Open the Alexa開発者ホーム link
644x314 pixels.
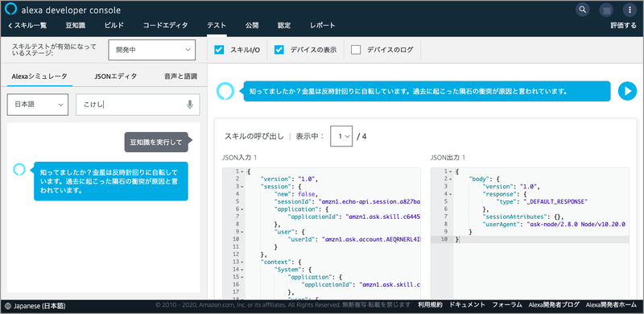pos(611,305)
